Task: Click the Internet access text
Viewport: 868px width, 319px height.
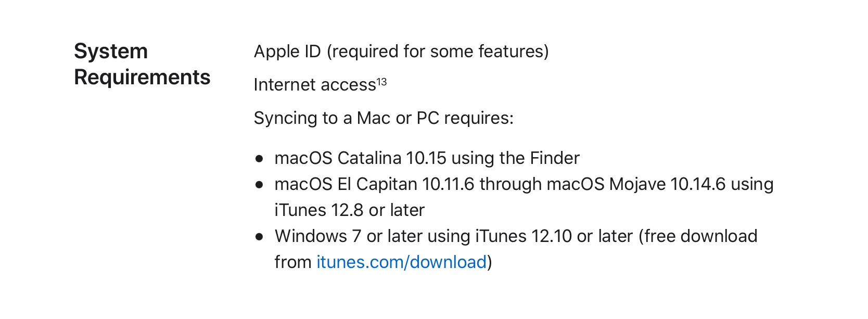Action: click(x=314, y=85)
